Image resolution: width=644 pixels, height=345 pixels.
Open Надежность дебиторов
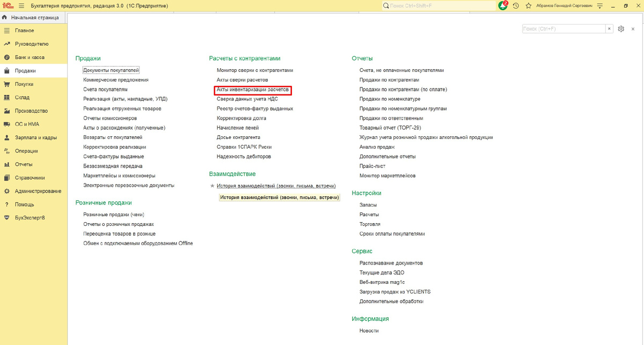[x=244, y=157]
